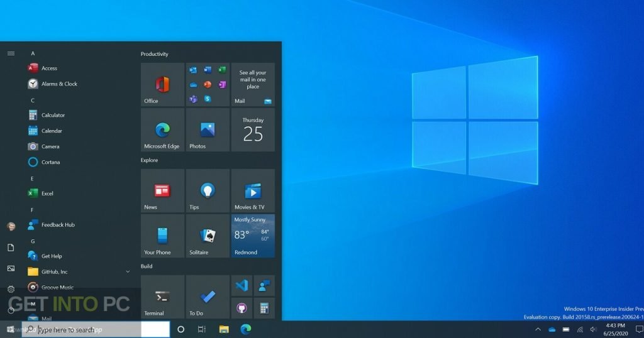Open Settings gear in Start sidebar

(11, 289)
